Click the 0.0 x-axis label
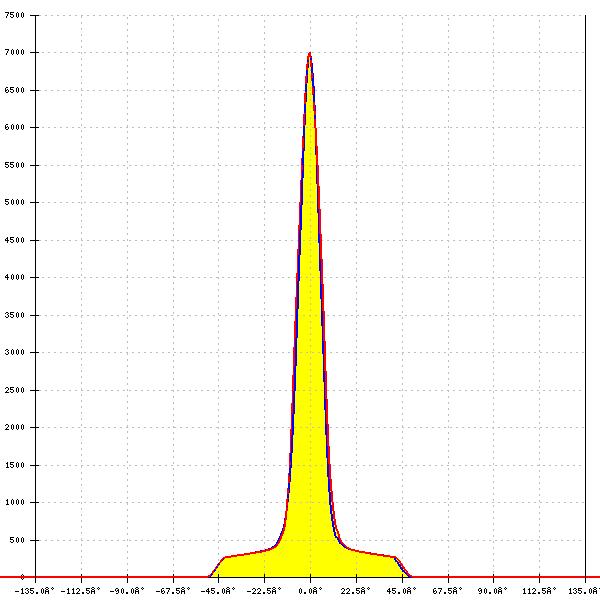This screenshot has height=600, width=600. 310,591
